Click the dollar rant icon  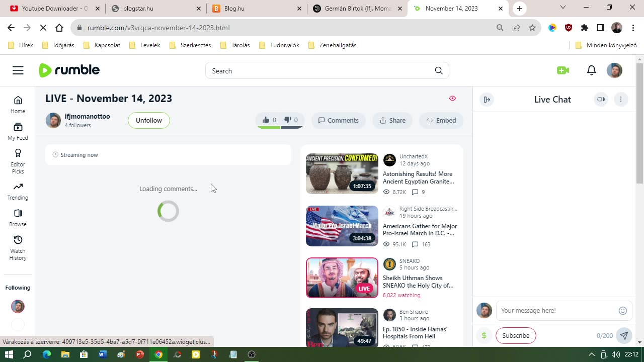pos(484,335)
